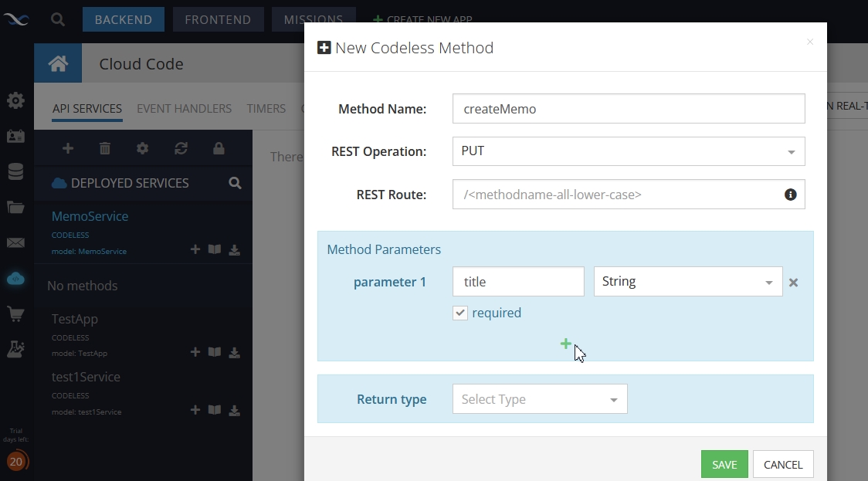Download test1Service with download icon
Image resolution: width=868 pixels, height=481 pixels.
pyautogui.click(x=234, y=411)
